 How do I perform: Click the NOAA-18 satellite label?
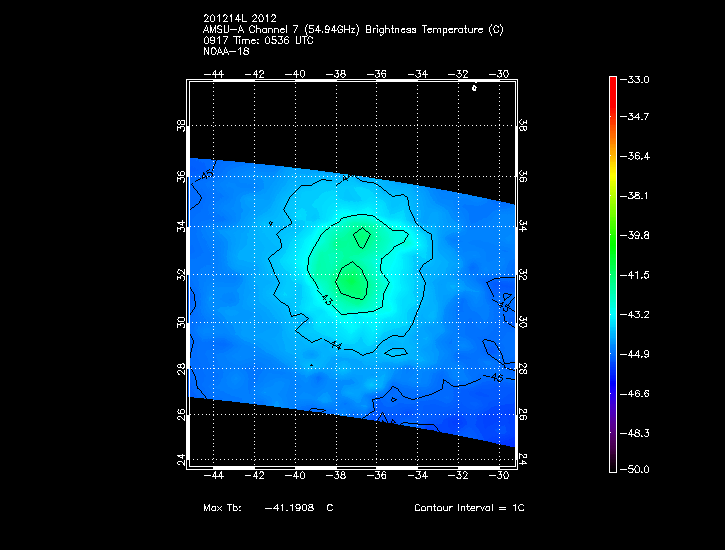[225, 51]
